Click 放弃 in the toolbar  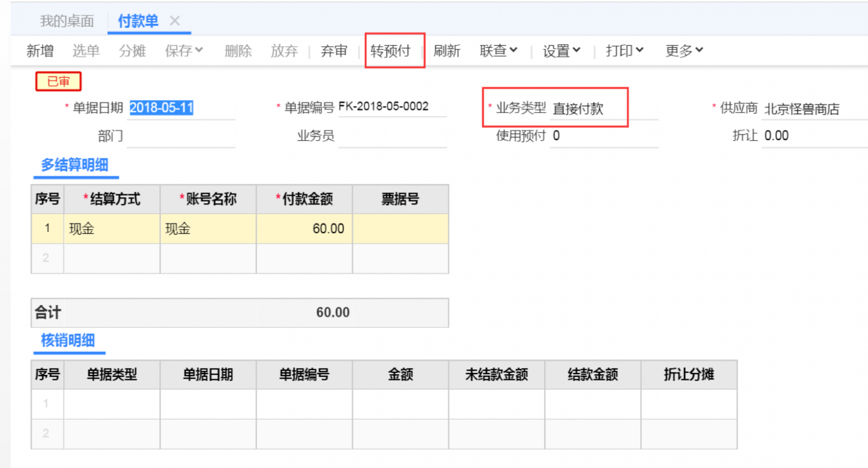point(285,51)
